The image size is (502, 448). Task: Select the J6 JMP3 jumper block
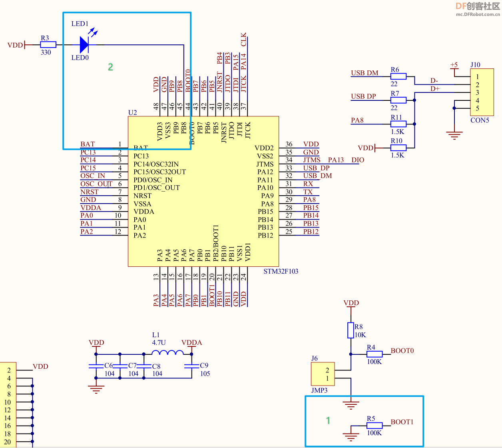click(x=323, y=374)
